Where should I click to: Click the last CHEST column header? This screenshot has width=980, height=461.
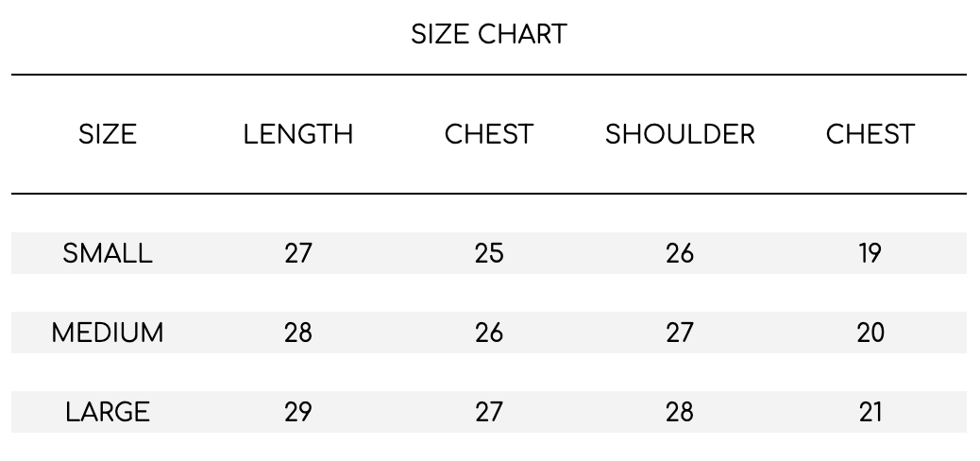point(870,134)
